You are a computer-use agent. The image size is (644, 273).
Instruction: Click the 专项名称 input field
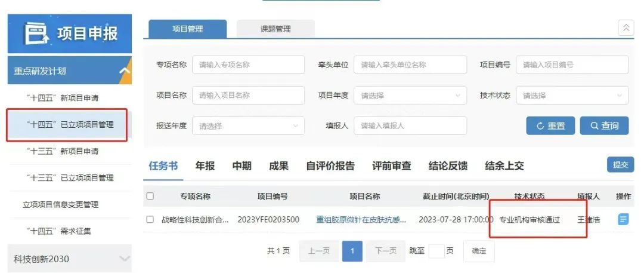tap(248, 65)
